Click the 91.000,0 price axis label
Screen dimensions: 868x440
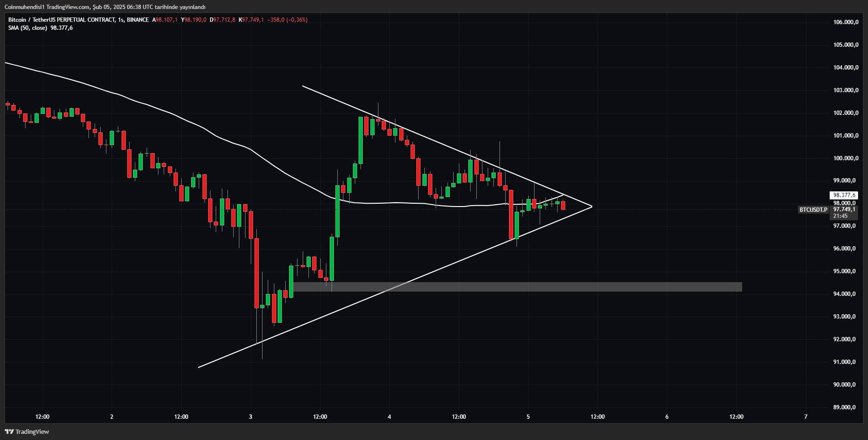[x=844, y=362]
